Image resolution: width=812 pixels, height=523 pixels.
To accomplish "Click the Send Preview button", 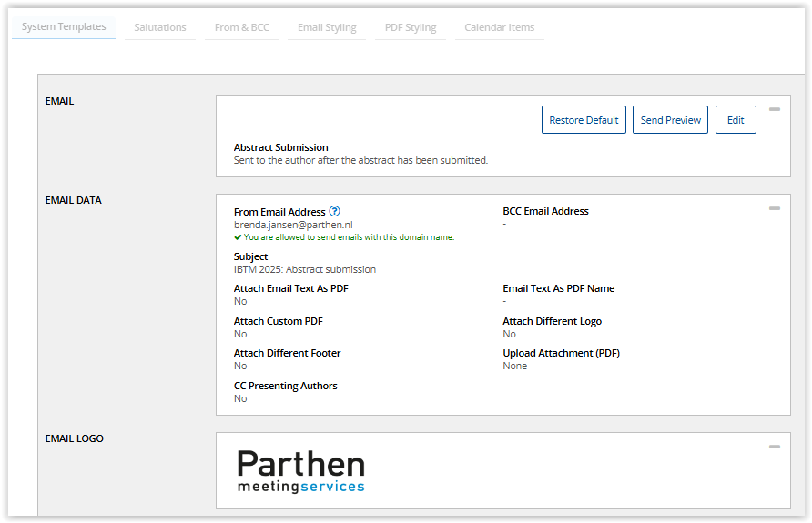I will (671, 120).
